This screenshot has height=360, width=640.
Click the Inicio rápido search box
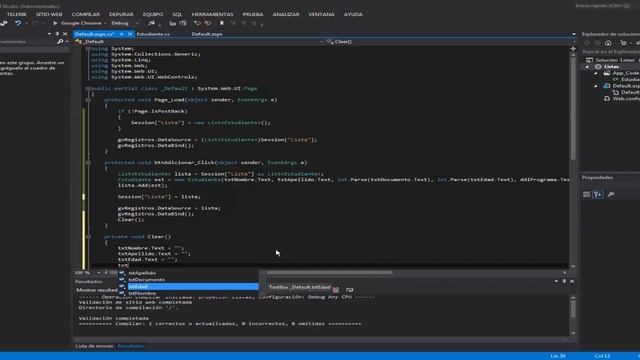(602, 6)
